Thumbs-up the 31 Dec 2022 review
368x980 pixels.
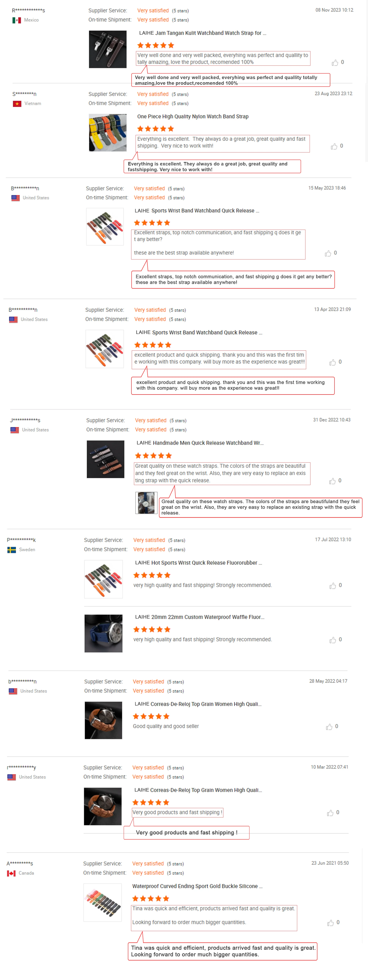click(333, 481)
